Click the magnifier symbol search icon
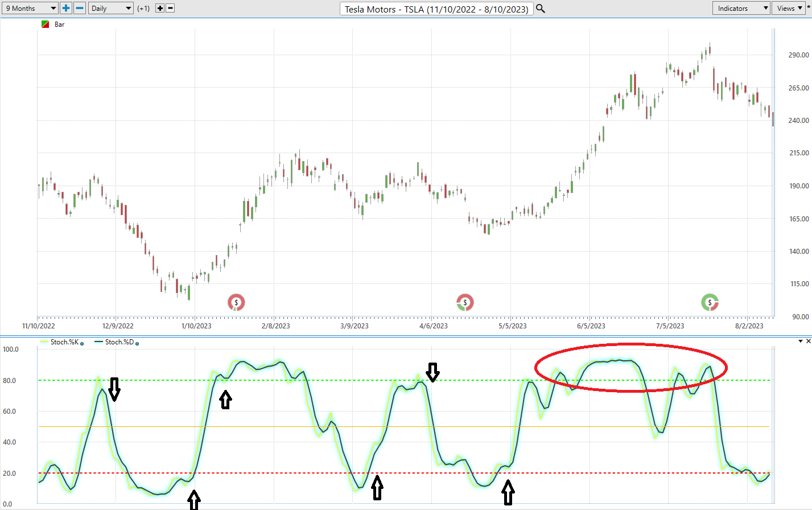 [541, 9]
